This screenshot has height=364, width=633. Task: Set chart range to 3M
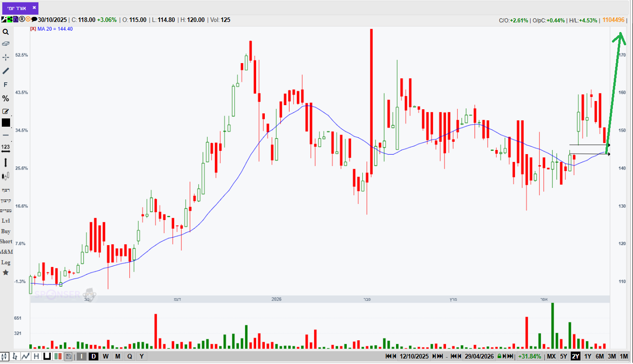tap(612, 356)
